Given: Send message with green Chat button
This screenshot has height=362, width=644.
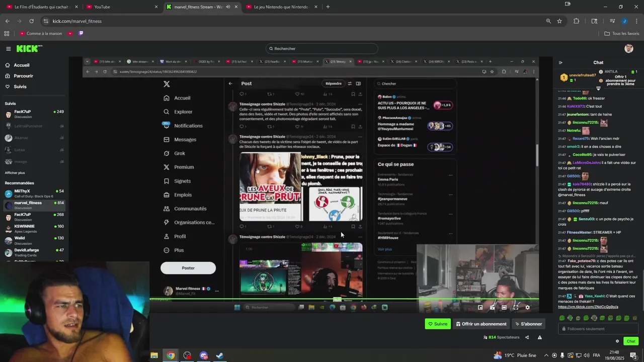Looking at the screenshot, I should pyautogui.click(x=631, y=341).
